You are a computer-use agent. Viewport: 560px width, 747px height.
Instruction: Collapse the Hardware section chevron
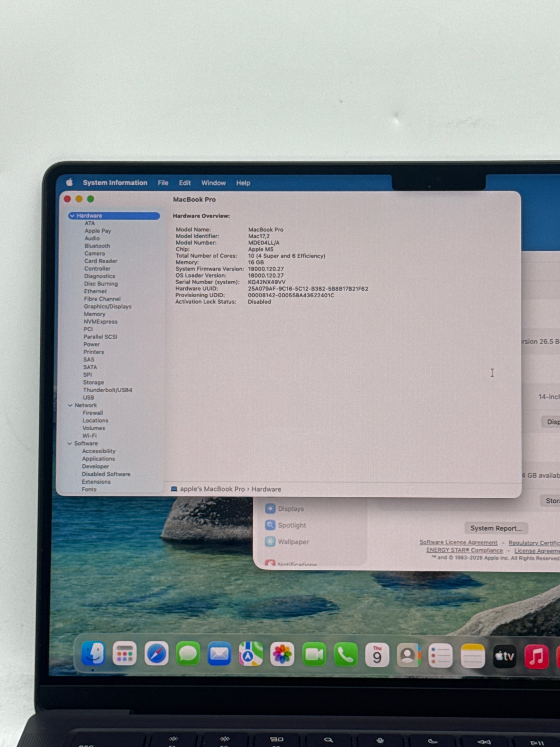click(72, 216)
